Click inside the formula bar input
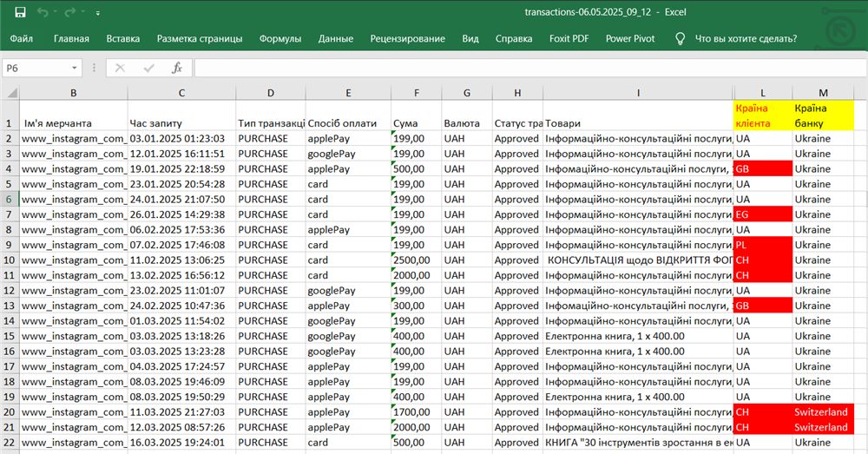The image size is (868, 454). click(529, 68)
